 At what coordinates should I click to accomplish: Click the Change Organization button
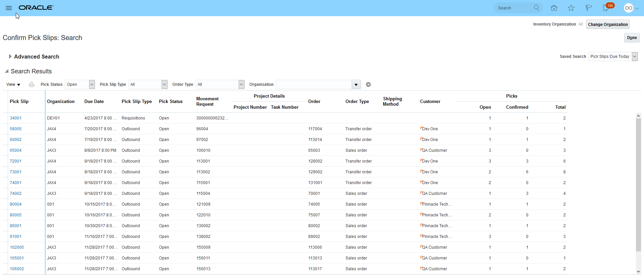tap(608, 24)
